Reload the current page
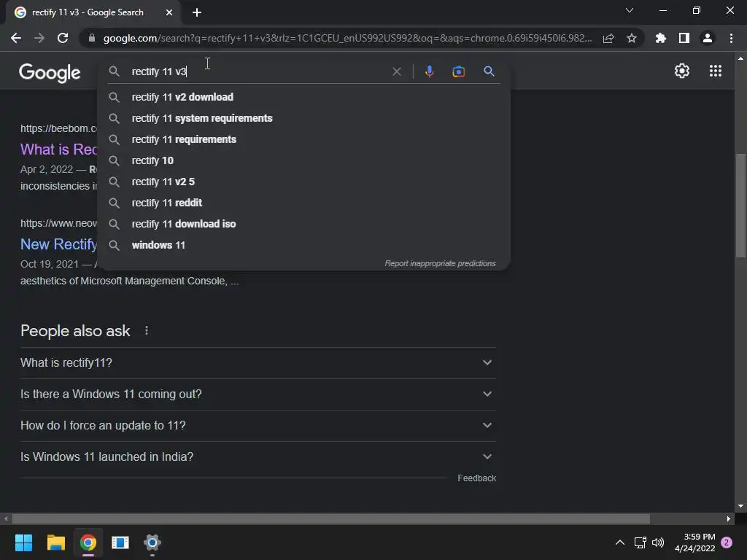This screenshot has width=747, height=560. click(63, 38)
